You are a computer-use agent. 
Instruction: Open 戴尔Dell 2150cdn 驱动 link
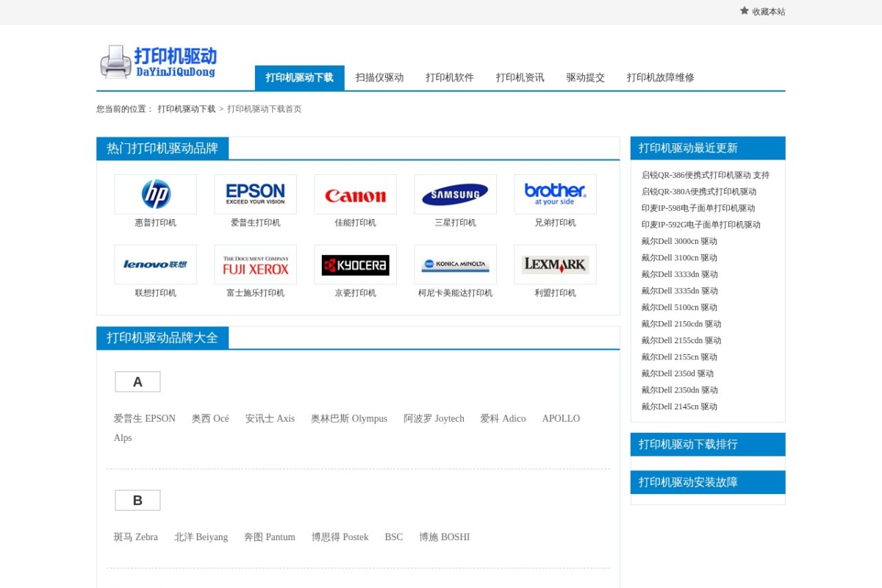click(681, 324)
